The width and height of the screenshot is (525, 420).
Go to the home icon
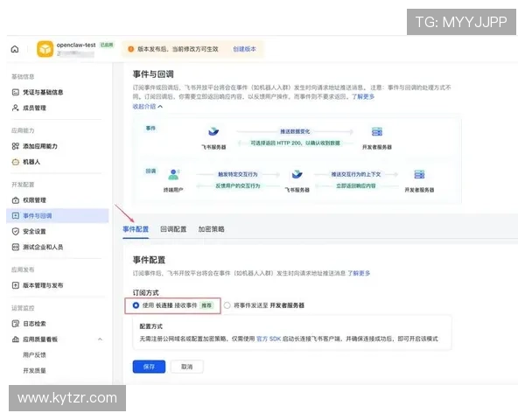pyautogui.click(x=15, y=49)
